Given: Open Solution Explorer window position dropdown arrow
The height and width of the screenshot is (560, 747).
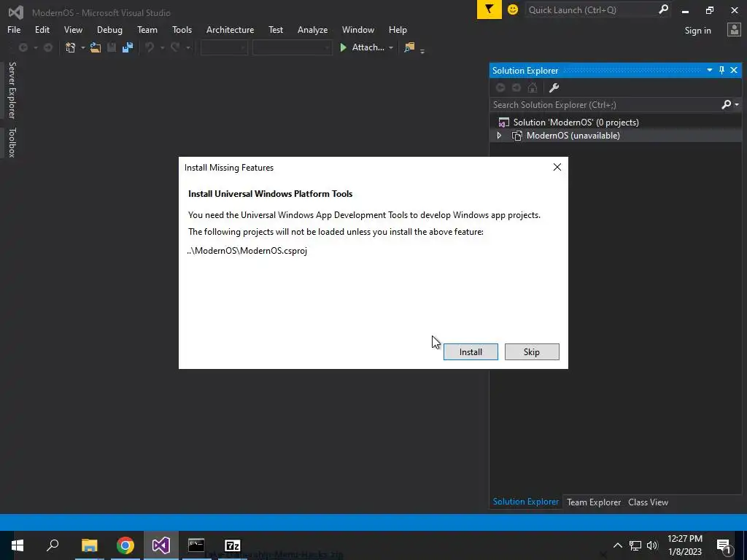Looking at the screenshot, I should click(x=709, y=71).
